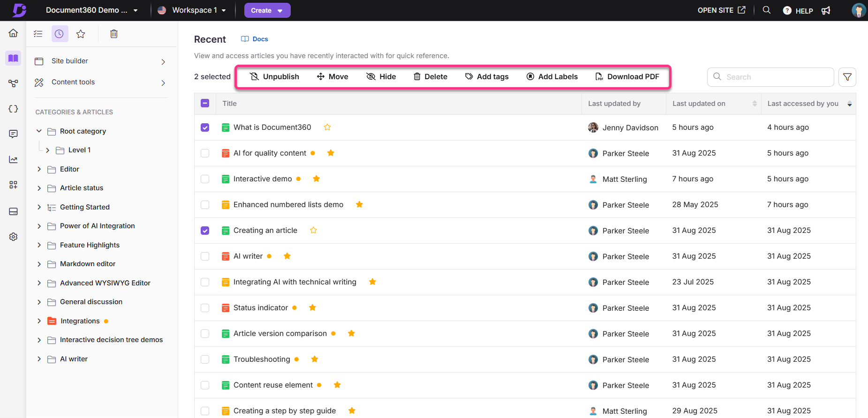The image size is (868, 418).
Task: Open the workflow nodes icon in rail
Action: pyautogui.click(x=13, y=83)
